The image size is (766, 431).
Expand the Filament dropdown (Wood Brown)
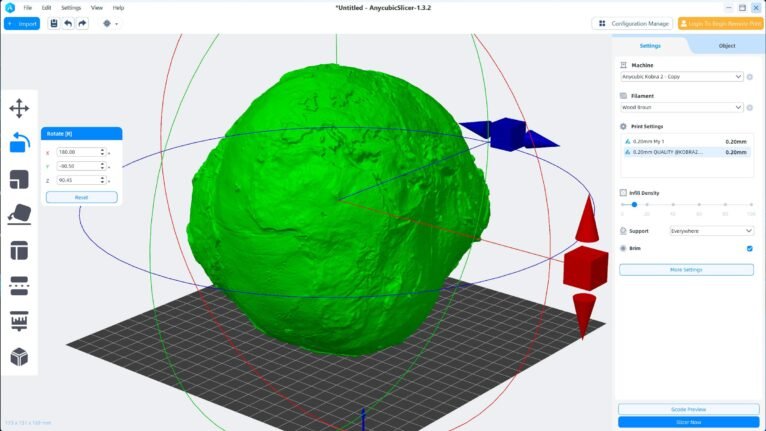click(x=681, y=107)
